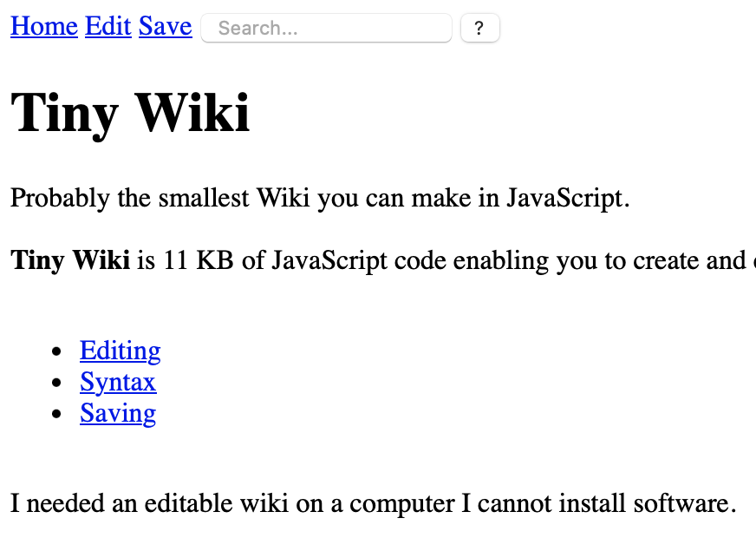Open Edit mode for this page
This screenshot has height=538, width=756.
(x=108, y=27)
